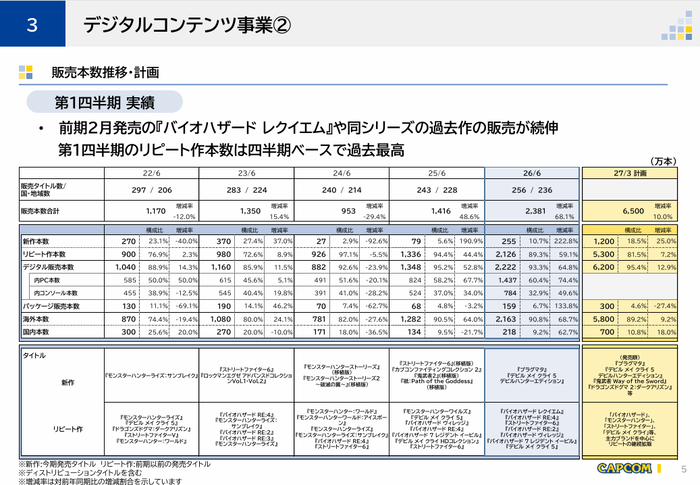Click the footnote starting ※新作:今期発売タイトル
Image resolution: width=700 pixels, height=485 pixels.
(x=115, y=464)
